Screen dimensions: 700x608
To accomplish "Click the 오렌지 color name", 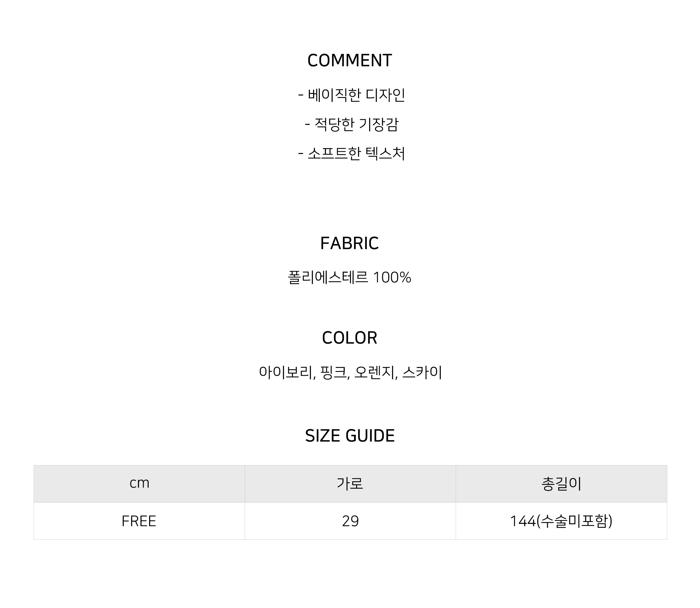I will coord(374,372).
